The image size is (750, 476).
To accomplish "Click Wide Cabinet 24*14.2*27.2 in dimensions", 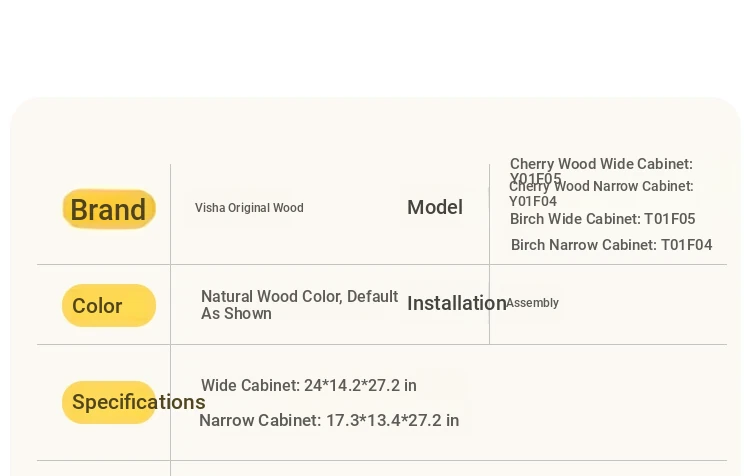I will coord(309,385).
